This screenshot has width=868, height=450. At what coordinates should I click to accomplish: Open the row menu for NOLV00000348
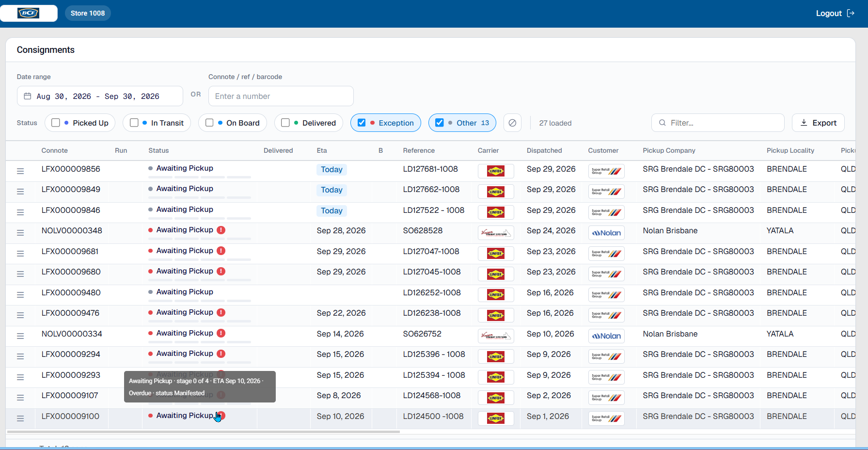[x=20, y=233]
